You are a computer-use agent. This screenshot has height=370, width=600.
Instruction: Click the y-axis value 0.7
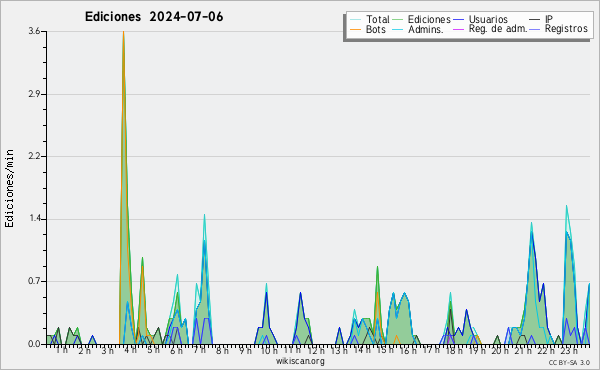(34, 282)
